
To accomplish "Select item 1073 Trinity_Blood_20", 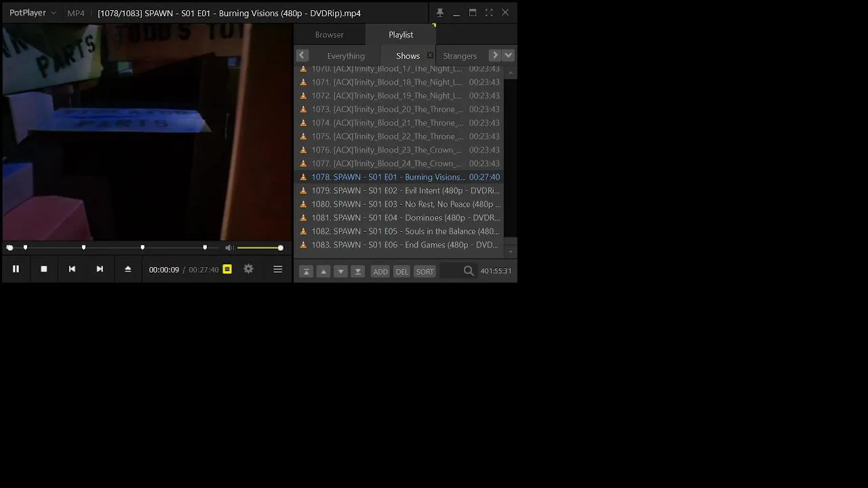I will pos(400,109).
